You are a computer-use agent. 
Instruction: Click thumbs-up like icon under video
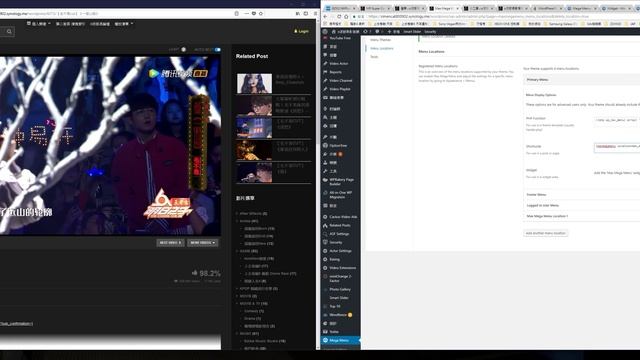click(195, 273)
